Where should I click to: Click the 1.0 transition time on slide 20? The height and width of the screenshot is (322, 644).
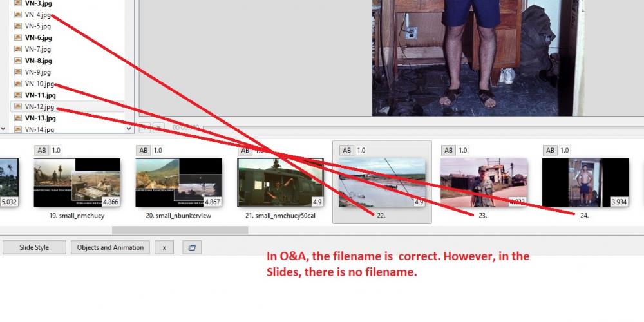[x=158, y=150]
